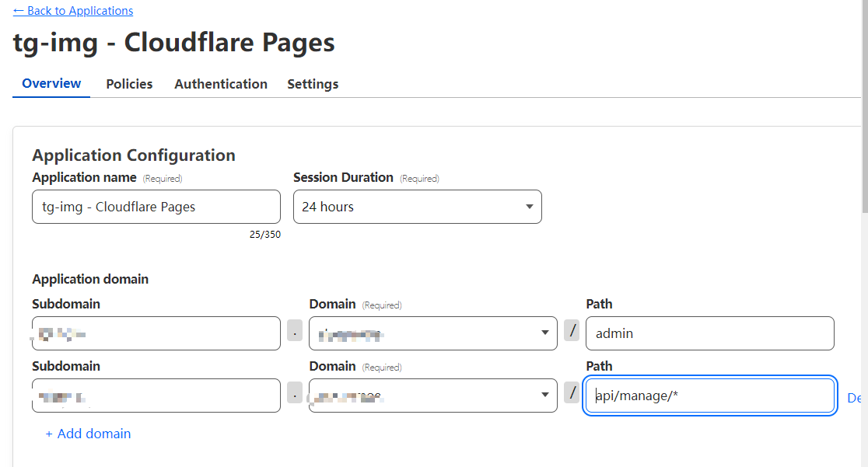
Task: Click the + Add domain link
Action: coord(88,434)
